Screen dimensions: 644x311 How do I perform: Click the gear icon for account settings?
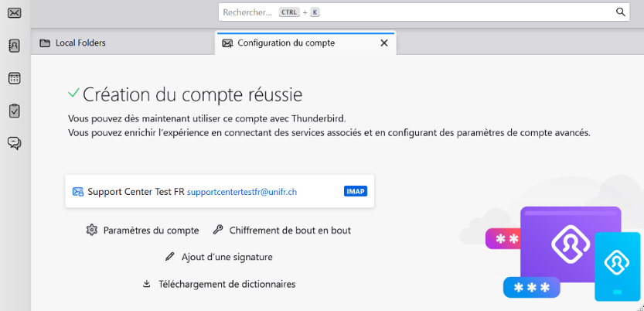92,231
